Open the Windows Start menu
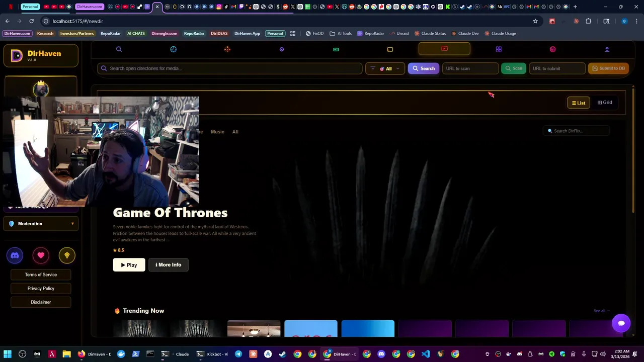Screen dimensions: 644x362 (x=8, y=354)
